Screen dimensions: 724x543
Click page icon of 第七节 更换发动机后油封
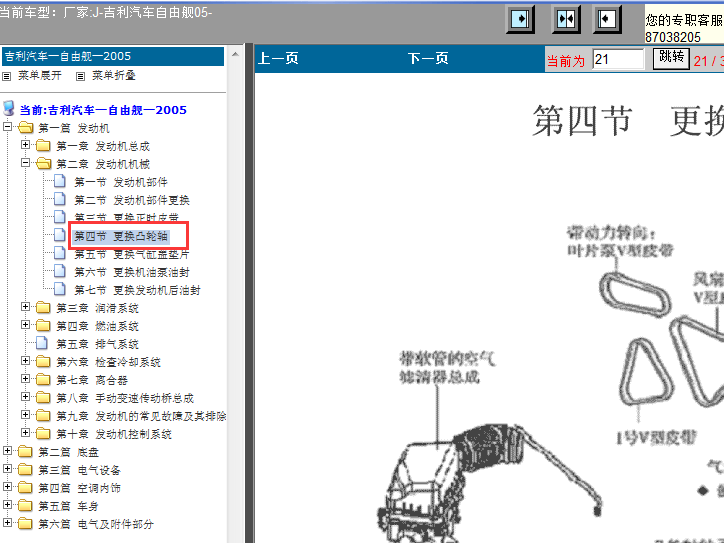click(60, 289)
